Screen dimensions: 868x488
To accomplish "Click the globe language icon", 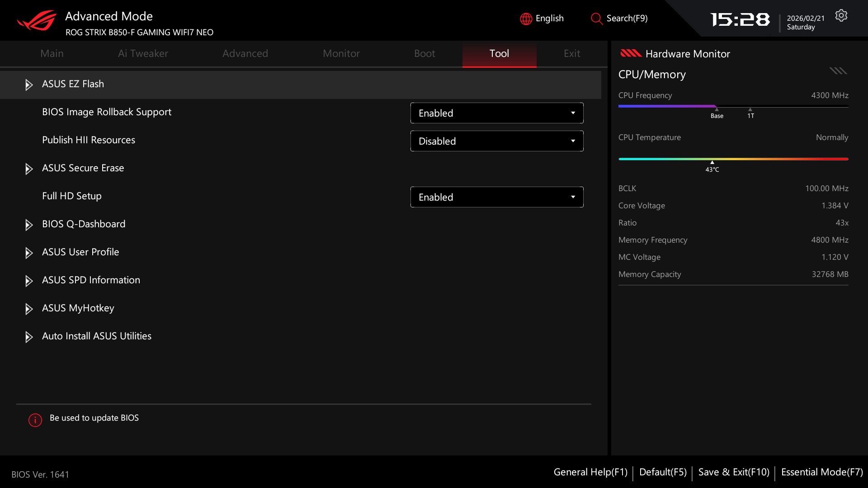I will tap(526, 19).
